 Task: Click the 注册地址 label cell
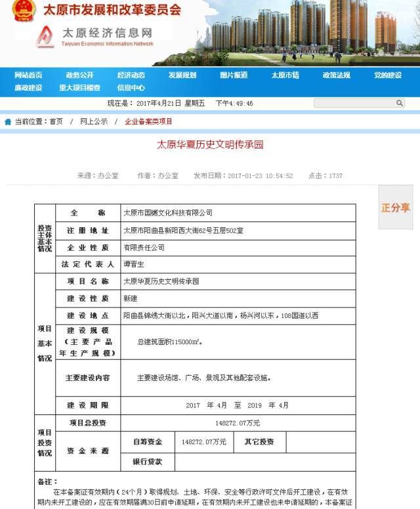coord(88,231)
